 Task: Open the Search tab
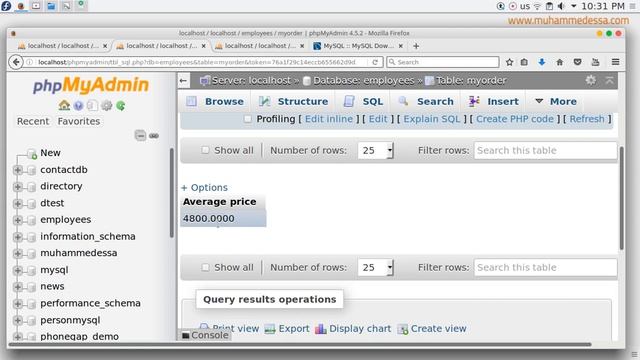tap(426, 101)
